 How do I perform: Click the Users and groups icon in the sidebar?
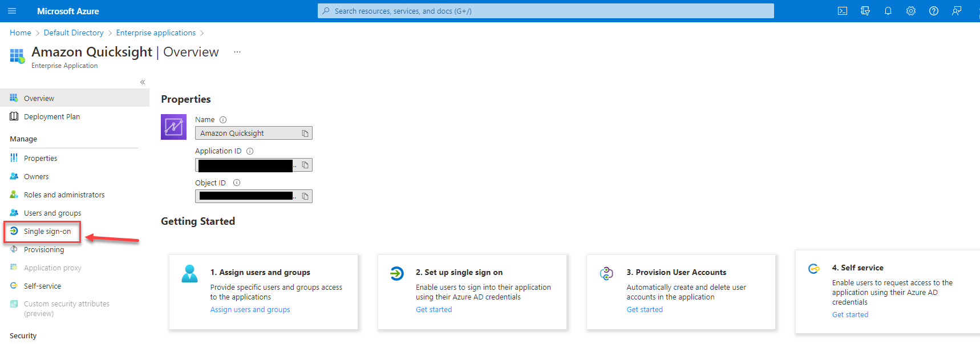coord(14,213)
